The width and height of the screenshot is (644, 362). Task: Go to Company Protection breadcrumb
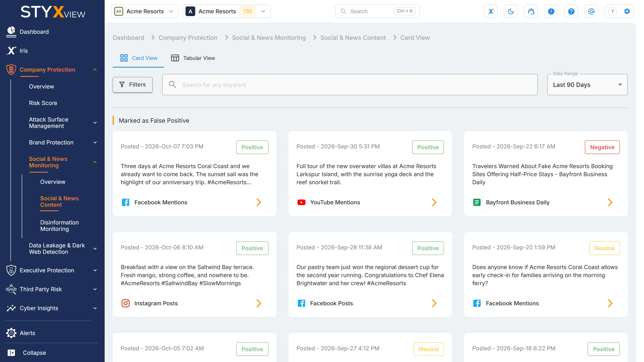pyautogui.click(x=188, y=38)
